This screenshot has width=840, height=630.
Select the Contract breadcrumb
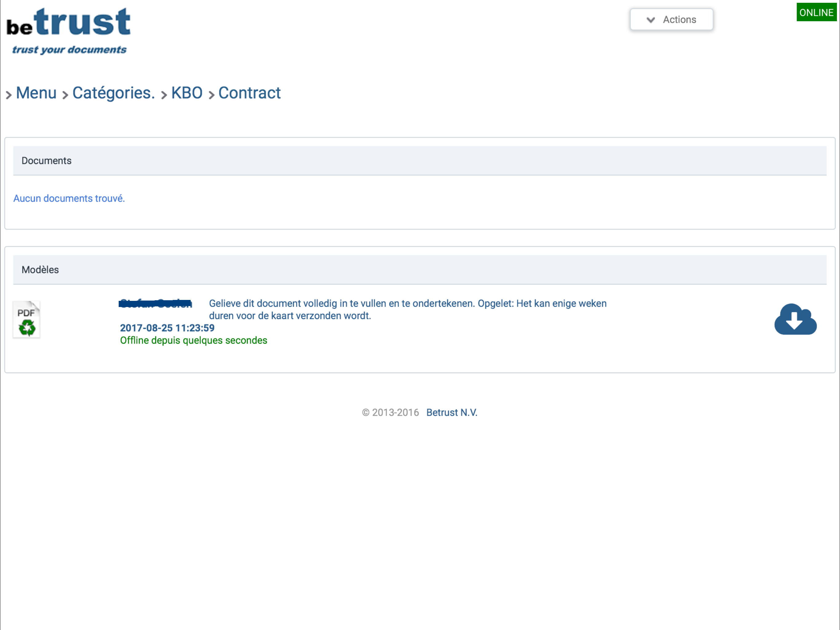tap(249, 93)
